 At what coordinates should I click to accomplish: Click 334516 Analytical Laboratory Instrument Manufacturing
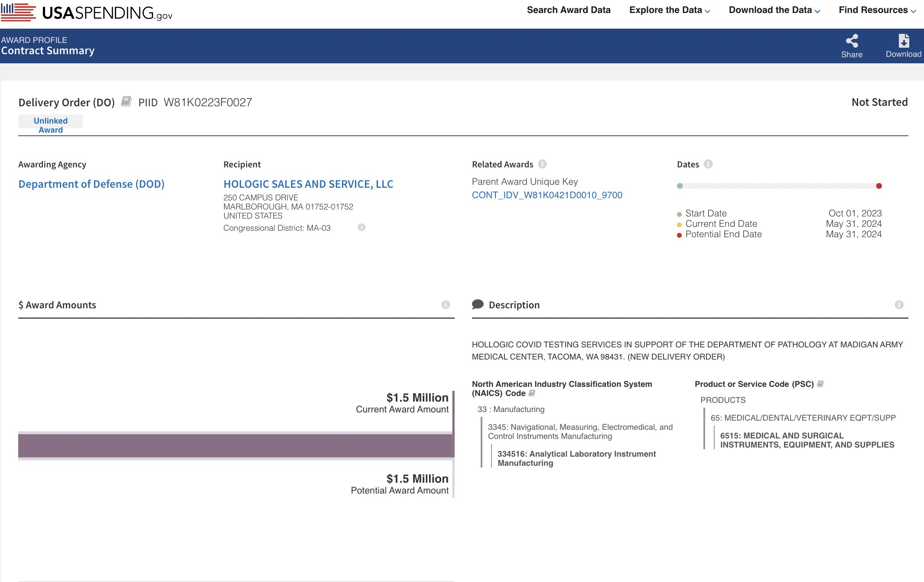(x=576, y=458)
